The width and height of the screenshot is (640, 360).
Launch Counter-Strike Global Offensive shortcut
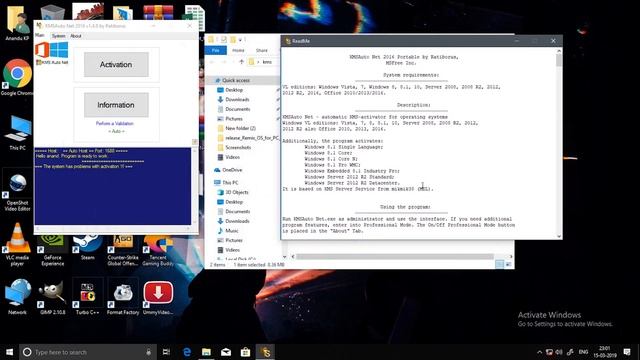point(122,250)
